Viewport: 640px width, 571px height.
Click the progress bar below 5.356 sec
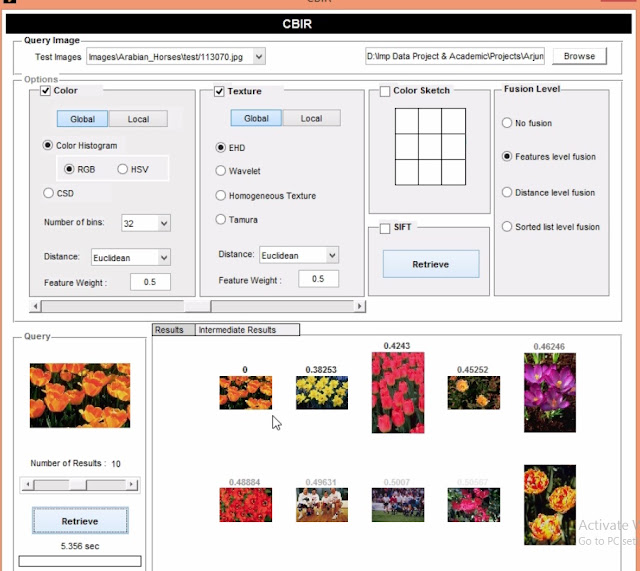click(x=80, y=561)
